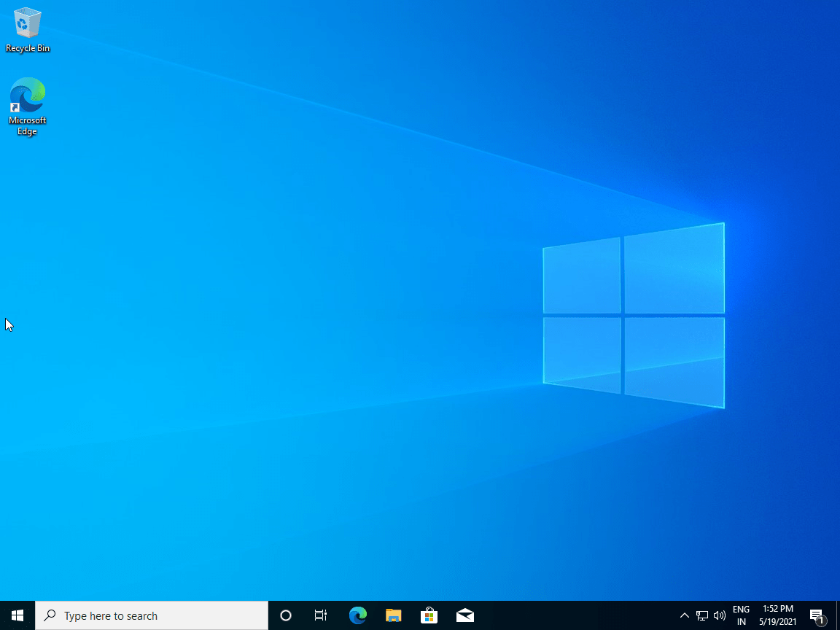Click the 'Type here to search' box
The image size is (840, 630).
point(152,615)
